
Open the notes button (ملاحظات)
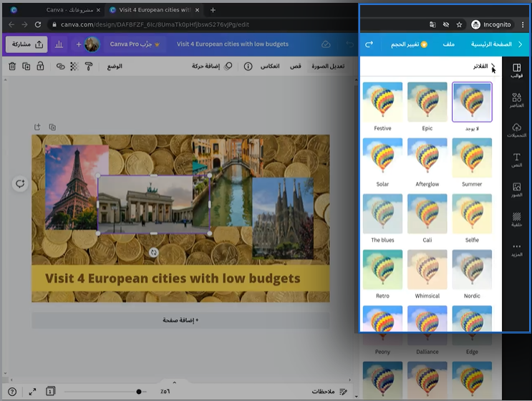pos(329,392)
